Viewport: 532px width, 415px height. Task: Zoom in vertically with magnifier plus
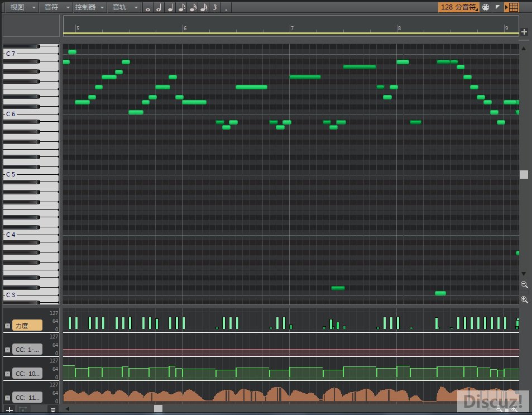click(x=524, y=299)
